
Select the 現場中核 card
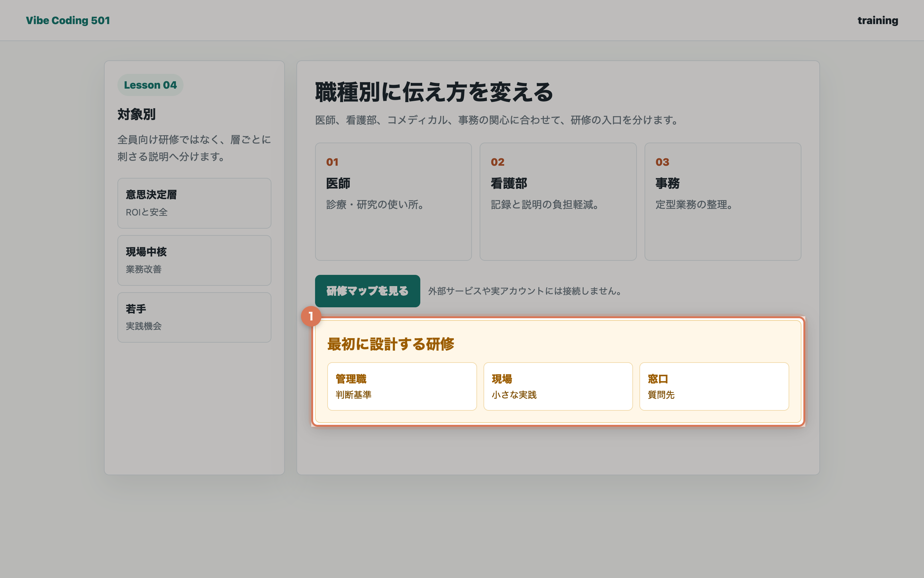pyautogui.click(x=194, y=260)
